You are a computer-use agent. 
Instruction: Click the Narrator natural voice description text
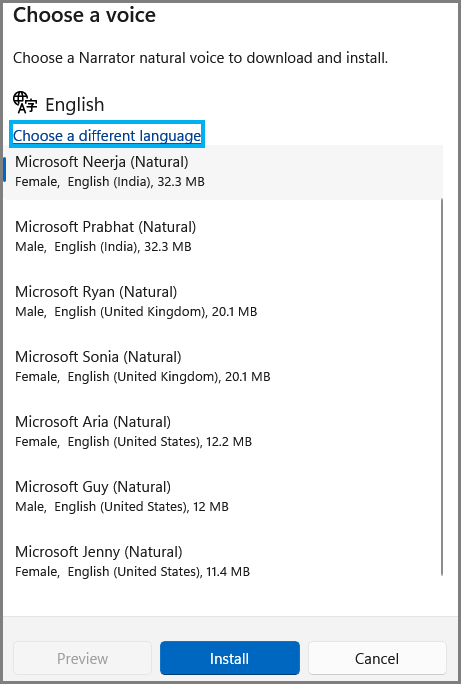pos(200,58)
